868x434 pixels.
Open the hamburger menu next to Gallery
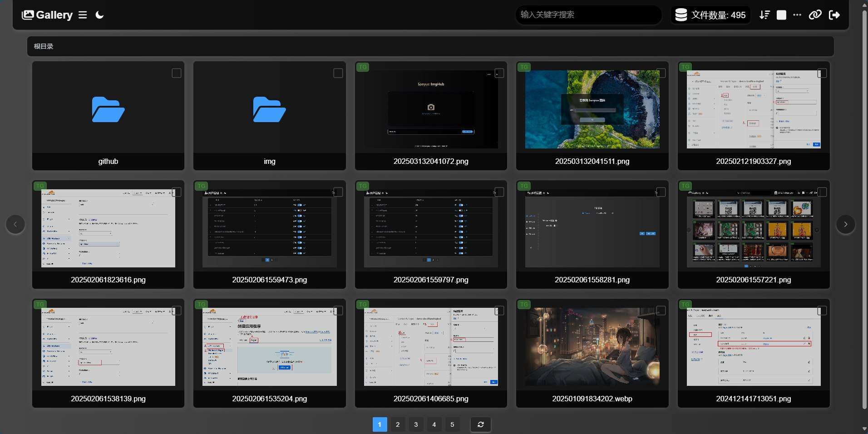click(83, 15)
